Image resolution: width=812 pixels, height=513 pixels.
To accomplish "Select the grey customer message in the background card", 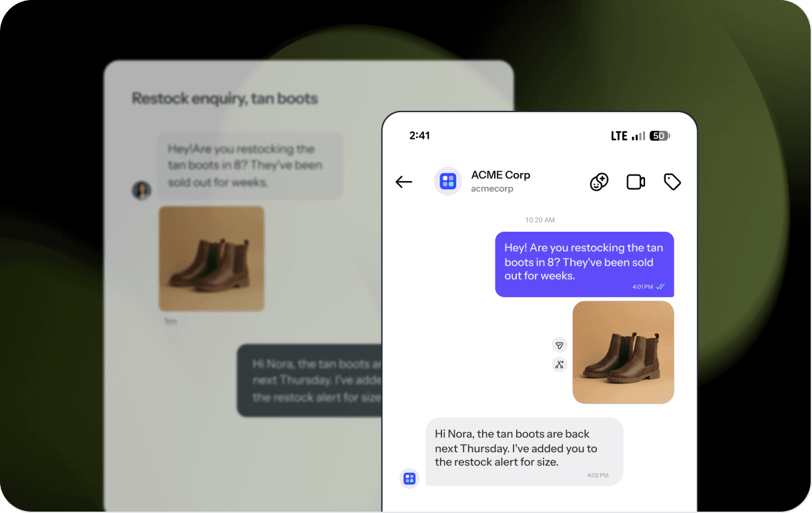I will click(x=250, y=166).
